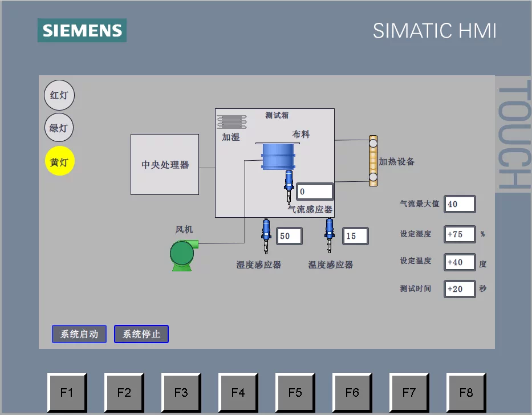Image resolution: width=532 pixels, height=415 pixels.
Task: Click the 设定湿度 label text
Action: (415, 234)
